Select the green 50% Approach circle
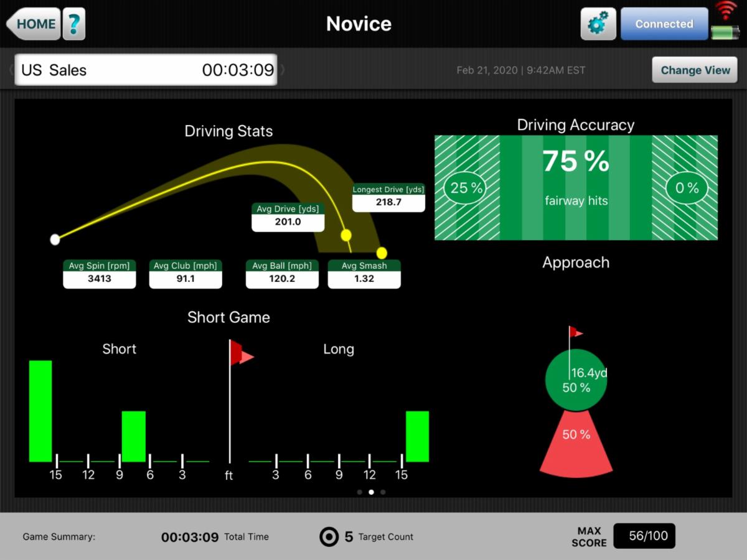 [576, 380]
